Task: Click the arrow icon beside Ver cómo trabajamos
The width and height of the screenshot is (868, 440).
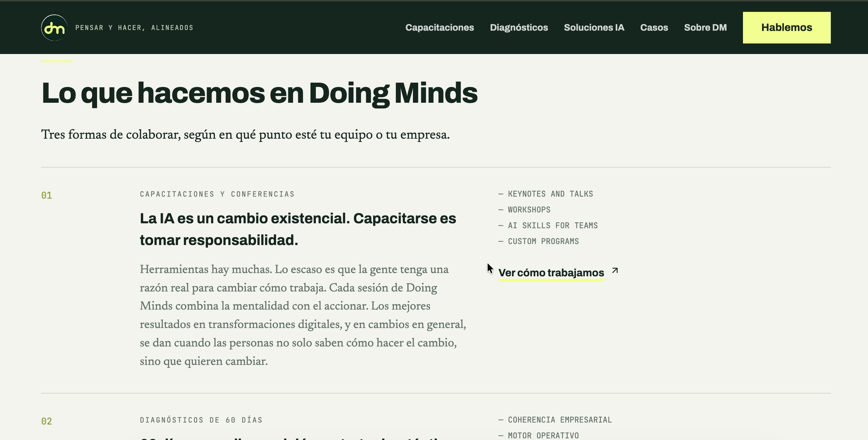Action: point(615,270)
